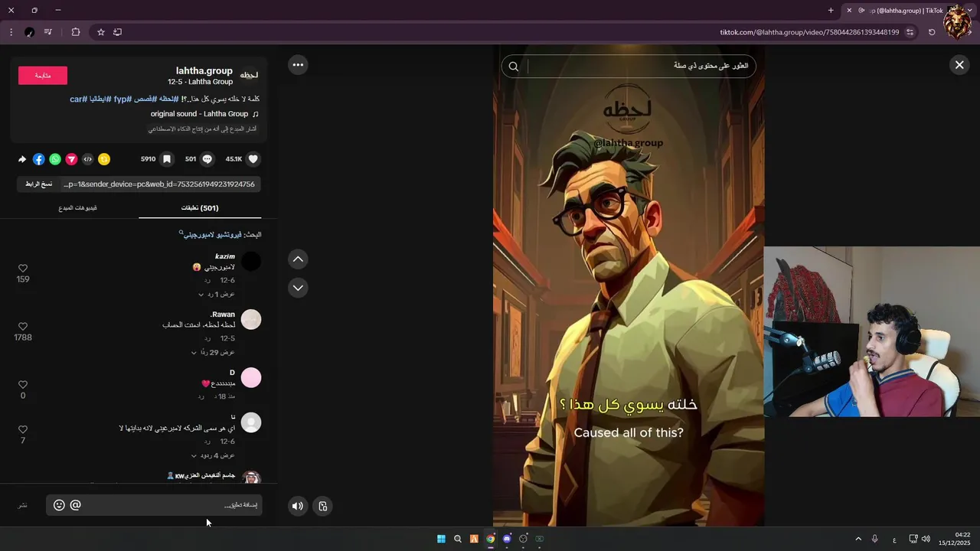Viewport: 980px width, 551px height.
Task: Open the browser media controls icon
Action: coord(47,32)
